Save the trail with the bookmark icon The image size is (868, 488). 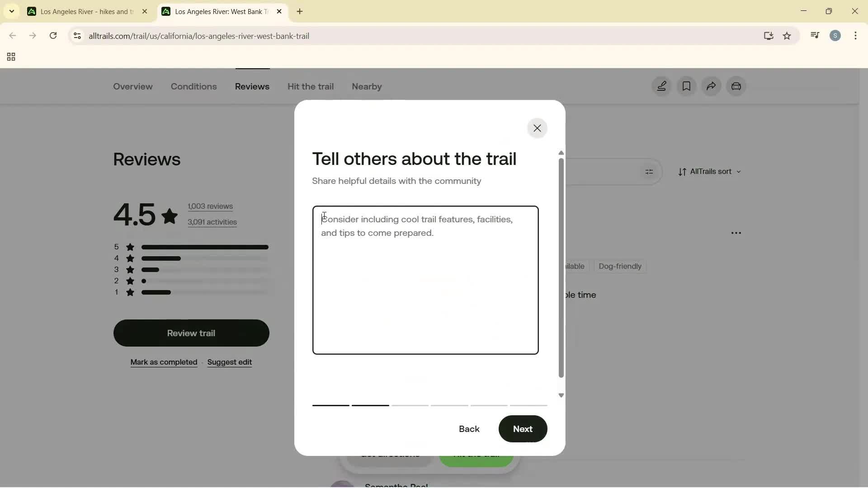[686, 86]
